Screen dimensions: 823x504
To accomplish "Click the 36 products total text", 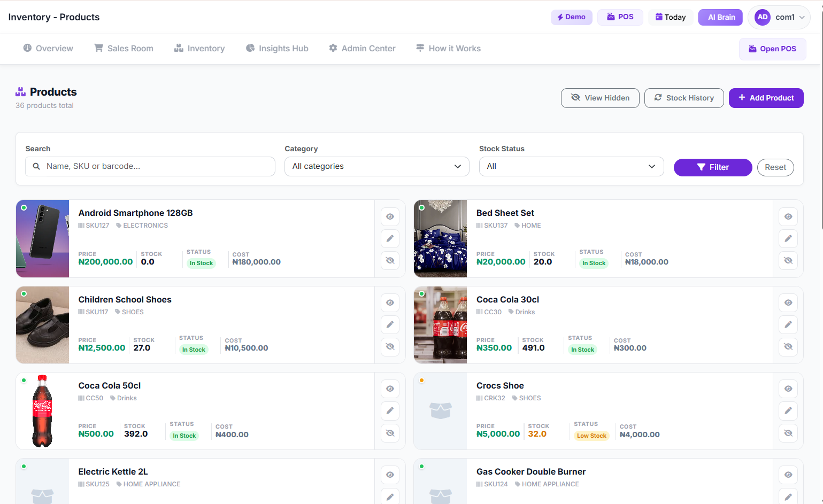I will tap(44, 106).
